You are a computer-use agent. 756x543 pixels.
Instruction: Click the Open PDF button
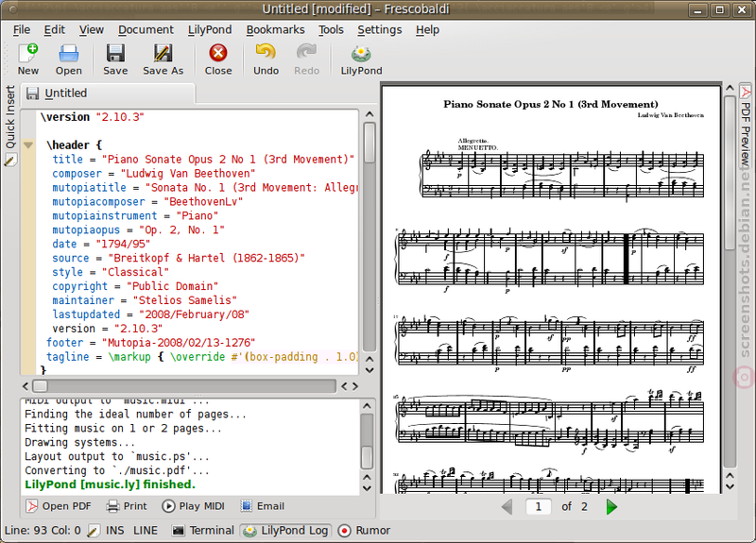59,506
